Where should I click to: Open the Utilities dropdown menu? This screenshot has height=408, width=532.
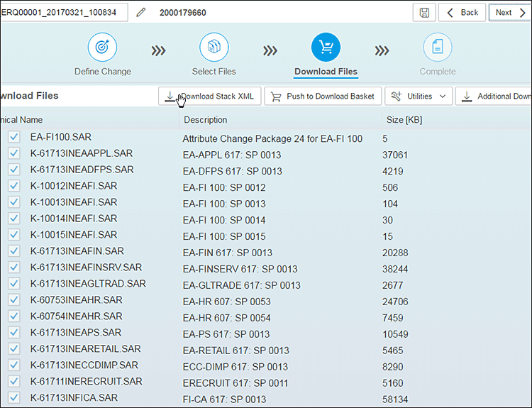click(419, 97)
